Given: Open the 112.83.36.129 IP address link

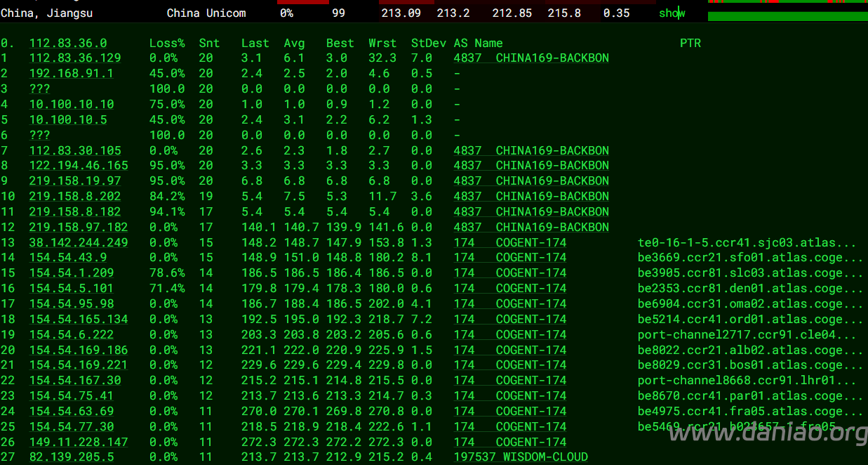Looking at the screenshot, I should (x=75, y=58).
